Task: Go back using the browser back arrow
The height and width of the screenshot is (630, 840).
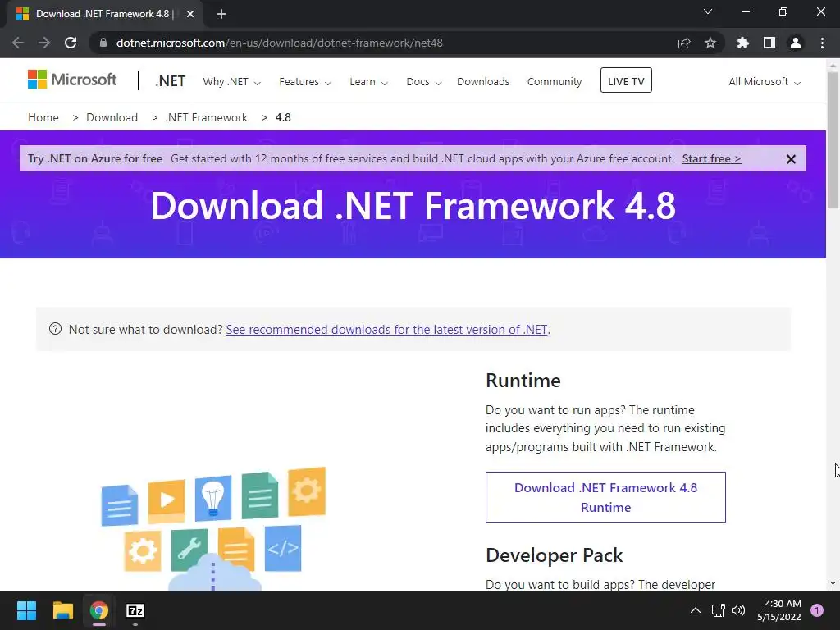Action: (18, 43)
